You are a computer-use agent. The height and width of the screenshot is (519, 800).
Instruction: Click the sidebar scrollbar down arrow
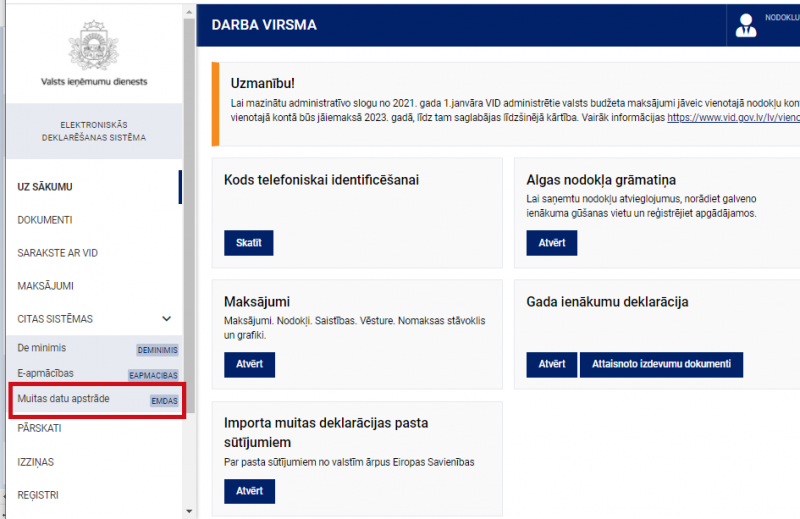(x=189, y=511)
